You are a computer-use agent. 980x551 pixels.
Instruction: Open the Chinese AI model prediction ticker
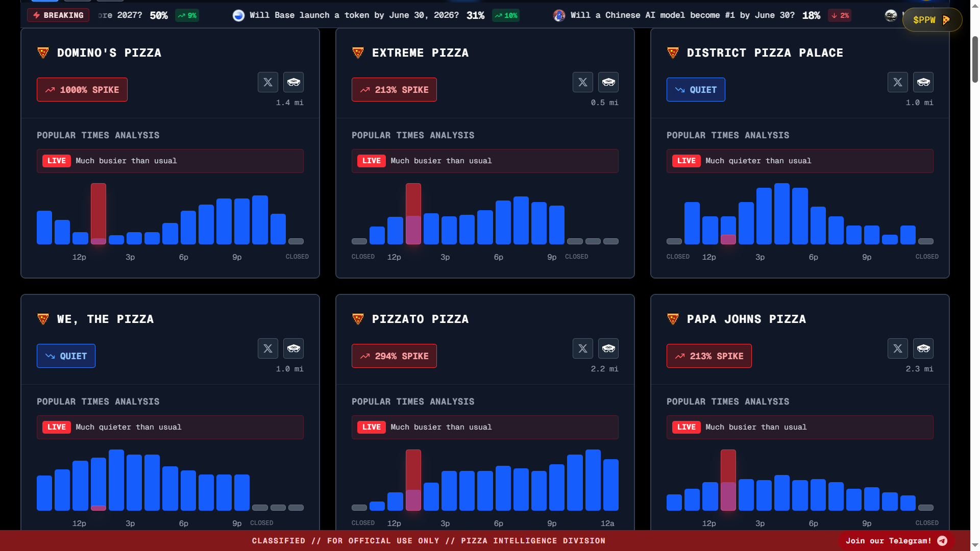pos(681,15)
